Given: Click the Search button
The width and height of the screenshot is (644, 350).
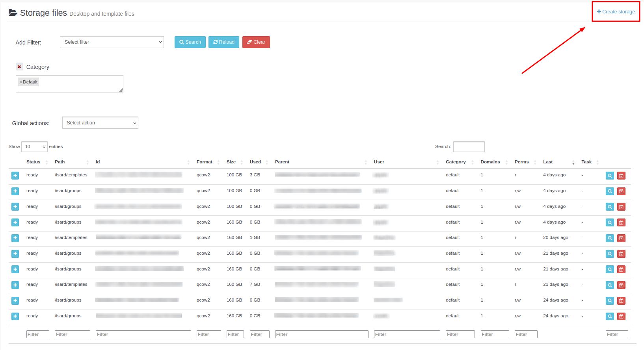Looking at the screenshot, I should (x=190, y=42).
